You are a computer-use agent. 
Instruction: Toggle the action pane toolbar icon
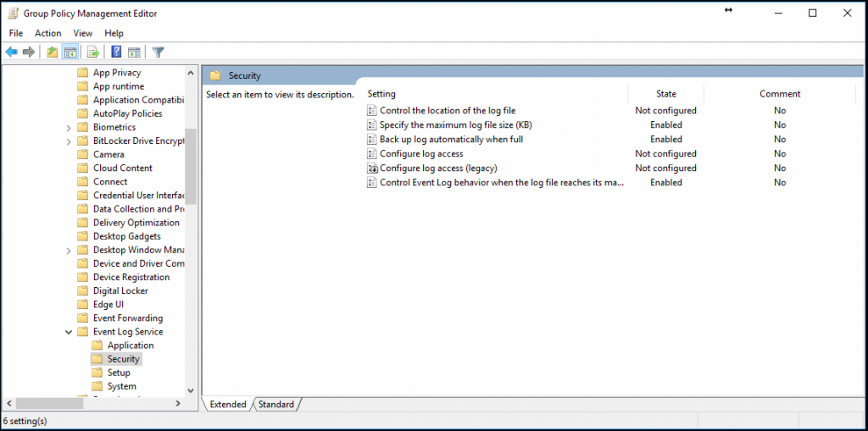tap(134, 52)
